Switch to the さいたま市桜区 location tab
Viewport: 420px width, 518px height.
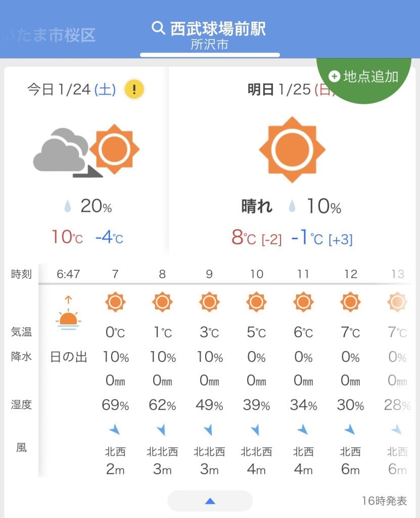click(x=51, y=35)
